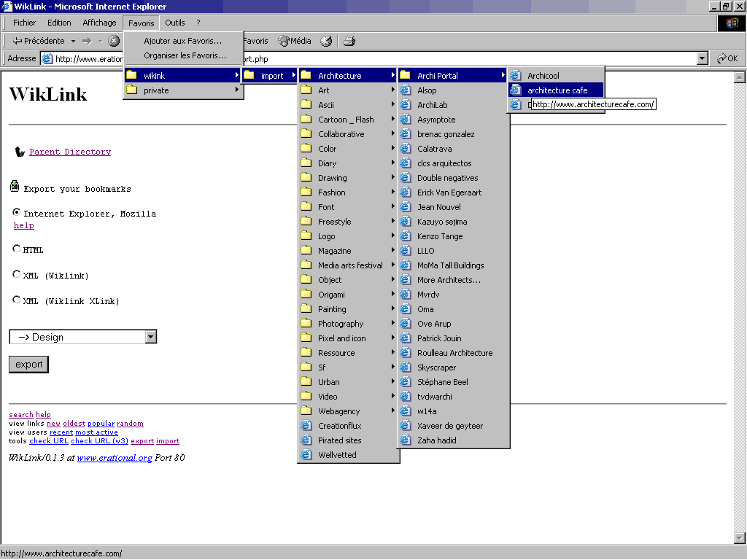Open the Mvrdv bookmark
Viewport: 747px width, 560px height.
[452, 295]
